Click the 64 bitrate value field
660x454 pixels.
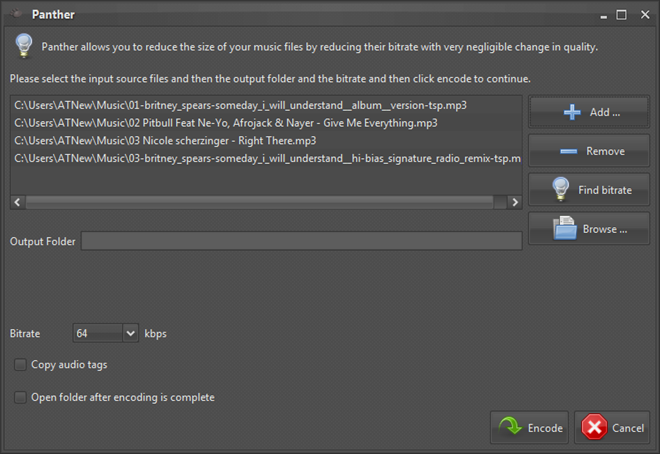click(98, 333)
